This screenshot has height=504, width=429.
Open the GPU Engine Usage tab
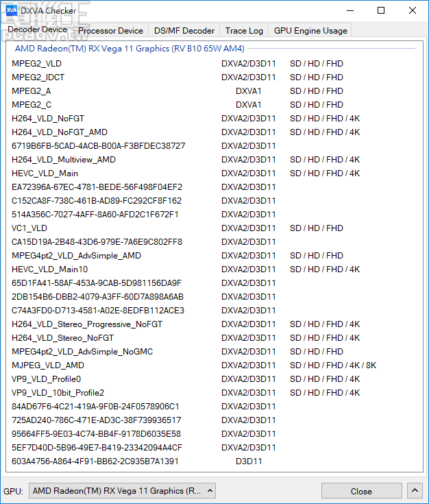tap(310, 31)
